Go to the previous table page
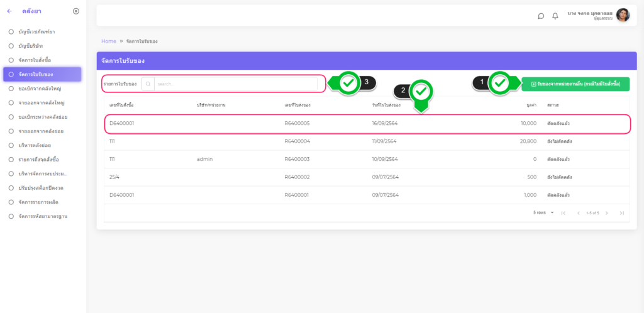 [x=579, y=213]
